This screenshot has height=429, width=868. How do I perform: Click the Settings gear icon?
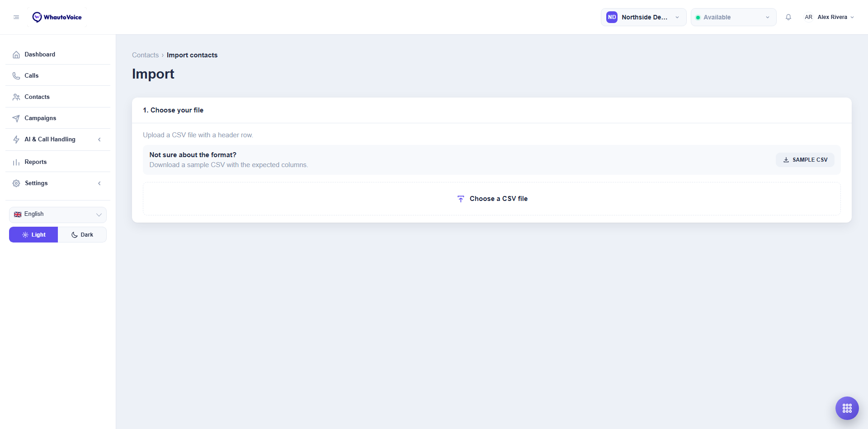click(16, 183)
